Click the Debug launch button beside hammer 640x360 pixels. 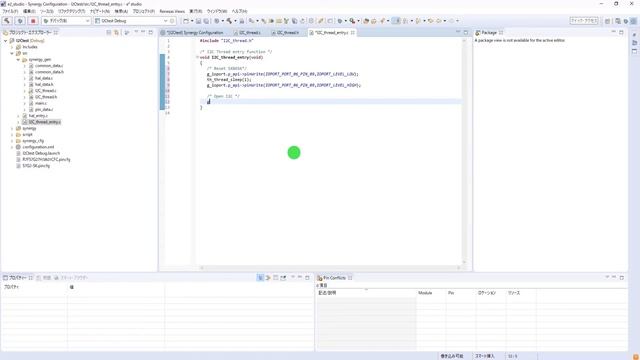[20, 20]
